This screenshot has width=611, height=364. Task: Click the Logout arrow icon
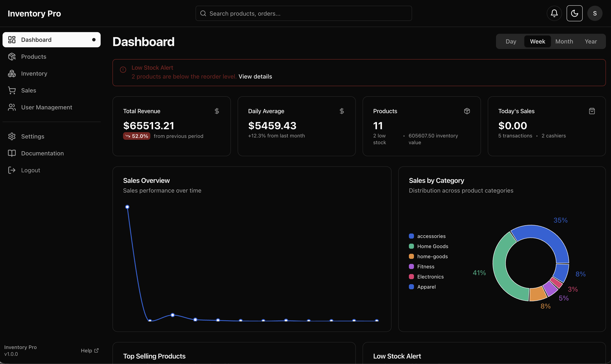coord(12,170)
